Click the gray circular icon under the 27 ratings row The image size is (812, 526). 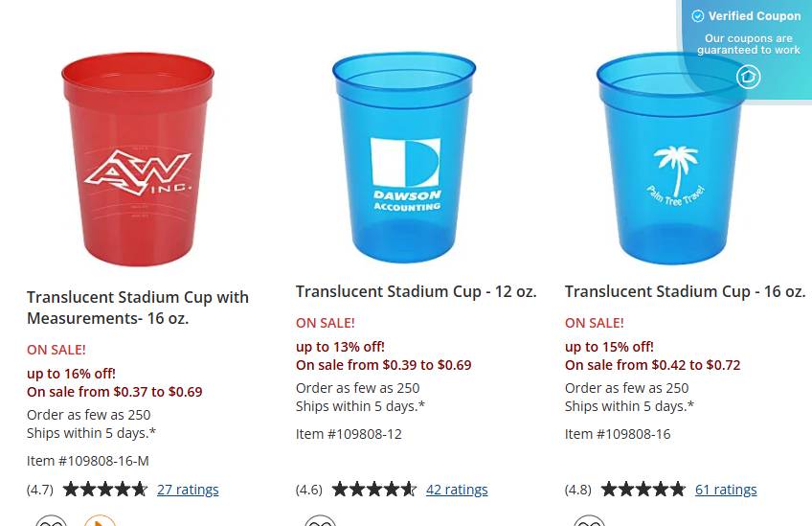[52, 521]
